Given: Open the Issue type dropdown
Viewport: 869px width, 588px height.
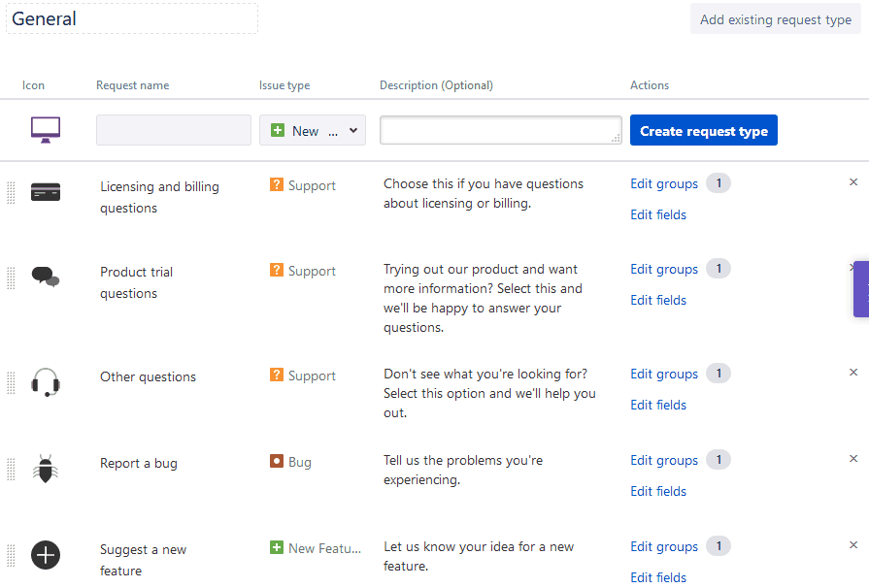Looking at the screenshot, I should coord(312,131).
